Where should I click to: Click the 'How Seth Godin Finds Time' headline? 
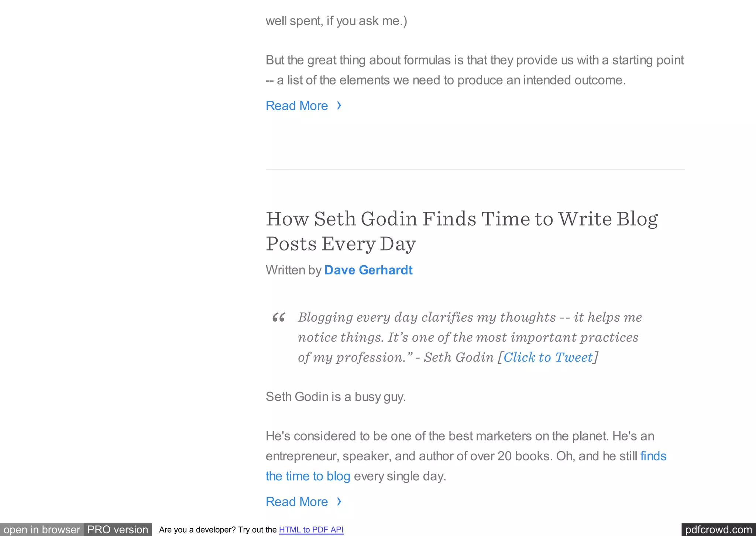[x=462, y=231]
